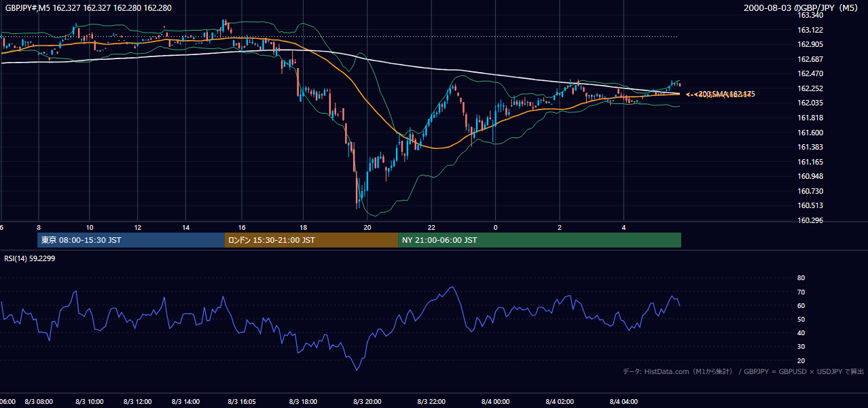Click the 8/3 22:00 bottom time label
The image size is (868, 408).
(x=431, y=401)
